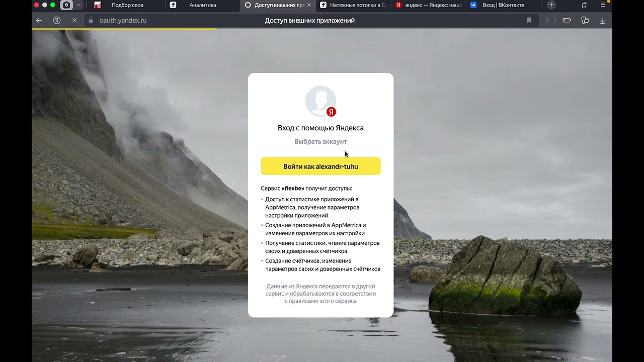The width and height of the screenshot is (644, 362).
Task: Open the three-dot page options menu
Action: click(547, 21)
